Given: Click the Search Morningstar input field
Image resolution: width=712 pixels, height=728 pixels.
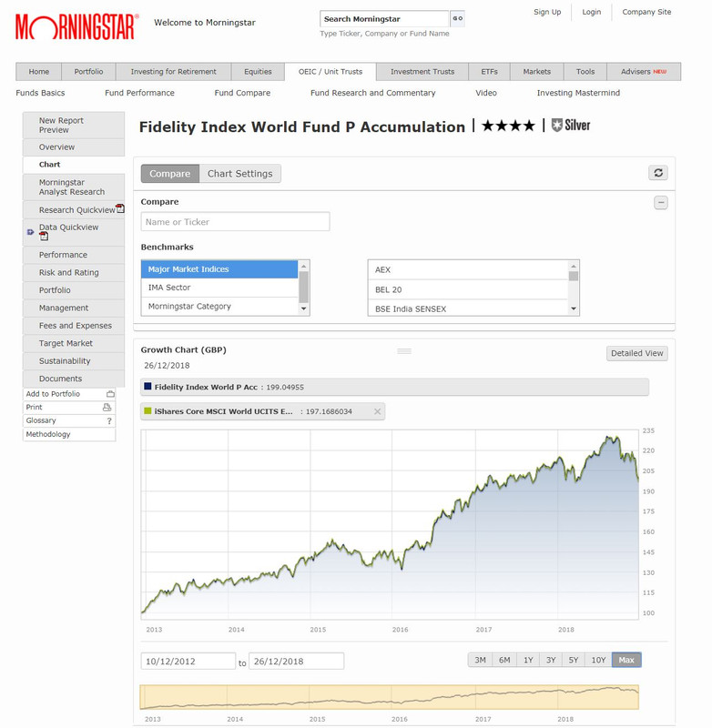Looking at the screenshot, I should point(384,18).
